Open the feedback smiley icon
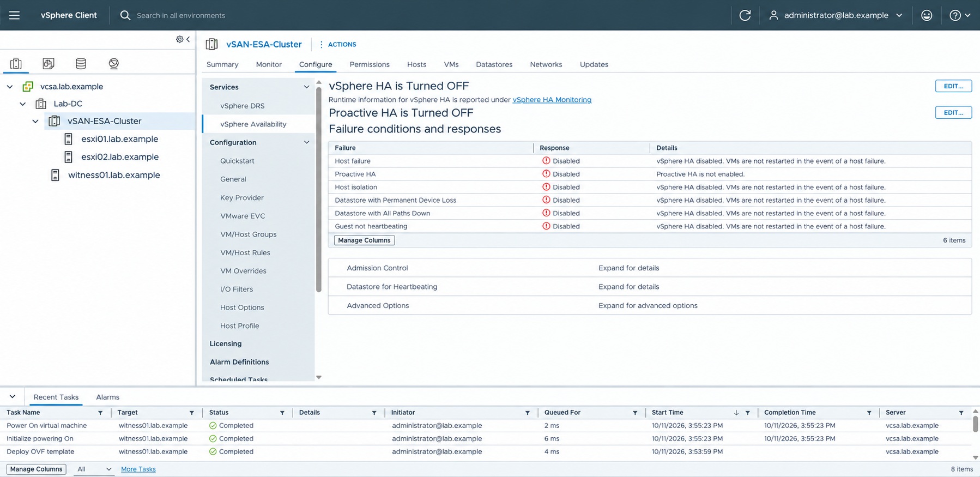The image size is (980, 477). (x=927, y=15)
